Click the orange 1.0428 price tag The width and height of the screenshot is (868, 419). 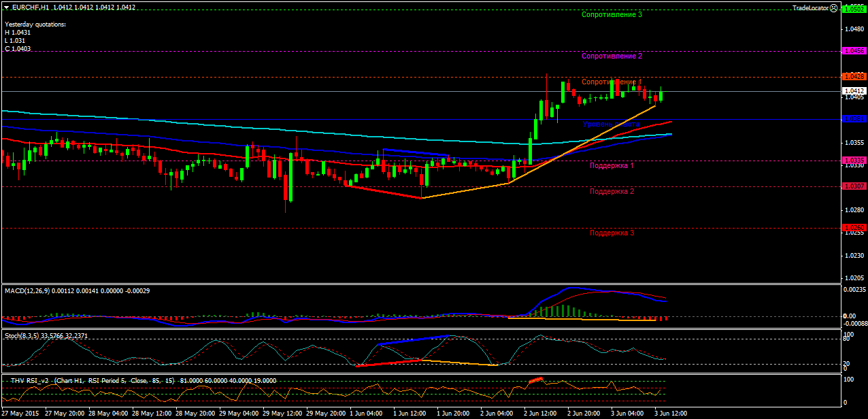pyautogui.click(x=854, y=77)
